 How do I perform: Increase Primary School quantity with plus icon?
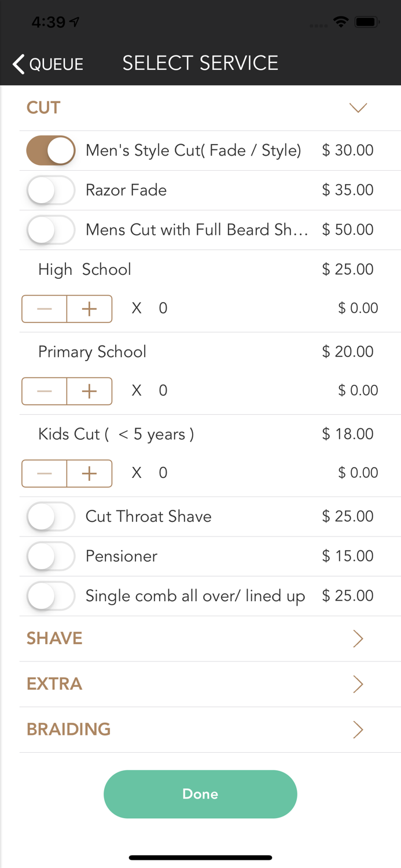(88, 391)
